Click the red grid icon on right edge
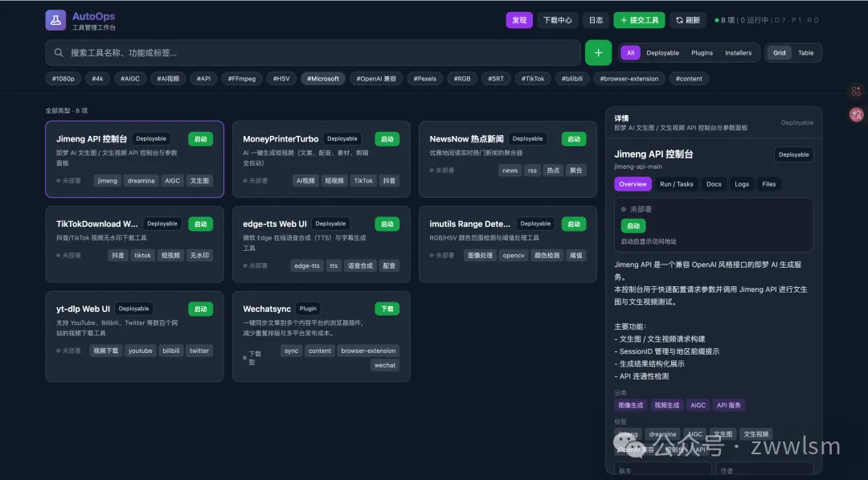The height and width of the screenshot is (480, 868). click(856, 91)
